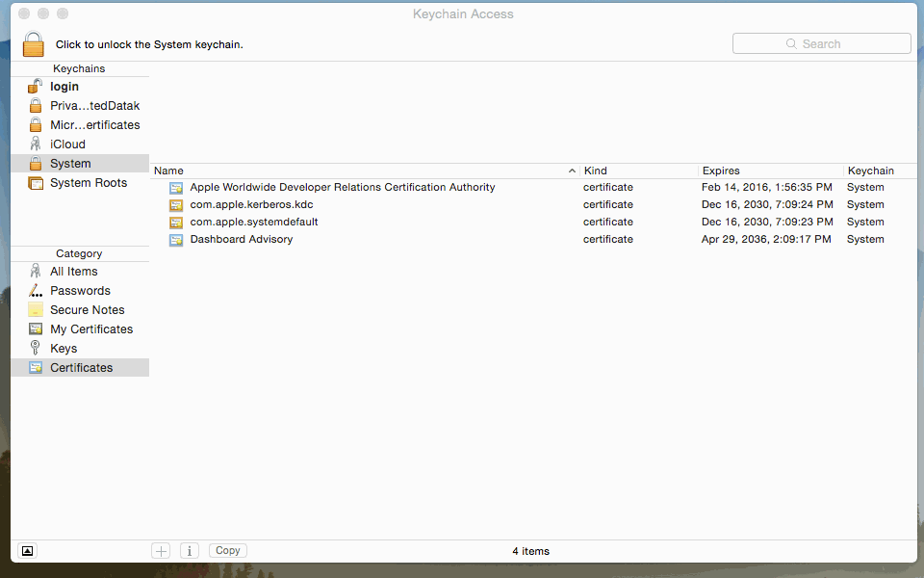The width and height of the screenshot is (924, 578).
Task: Select the iCloud keychain
Action: point(67,144)
